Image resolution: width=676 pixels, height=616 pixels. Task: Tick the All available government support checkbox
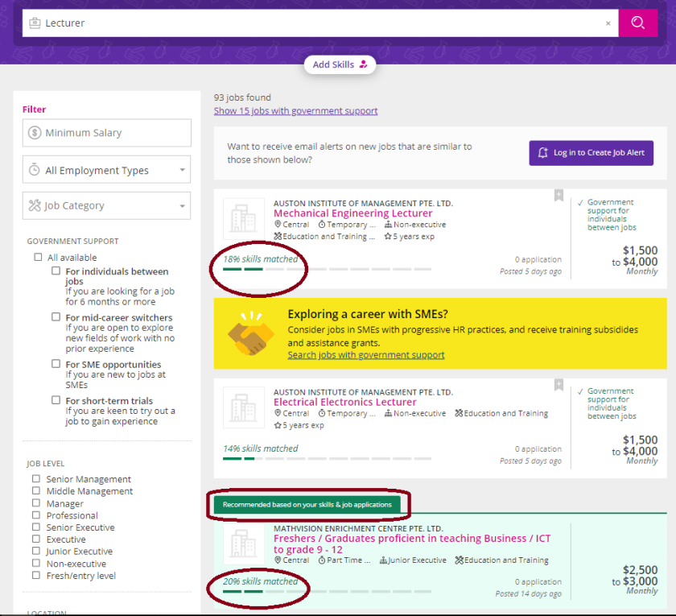coord(38,258)
